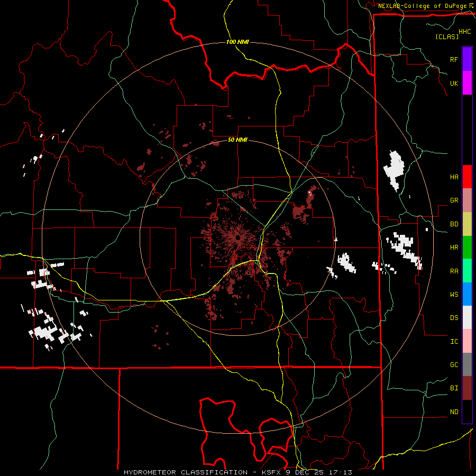Click the UK magenta legend swatch

467,83
